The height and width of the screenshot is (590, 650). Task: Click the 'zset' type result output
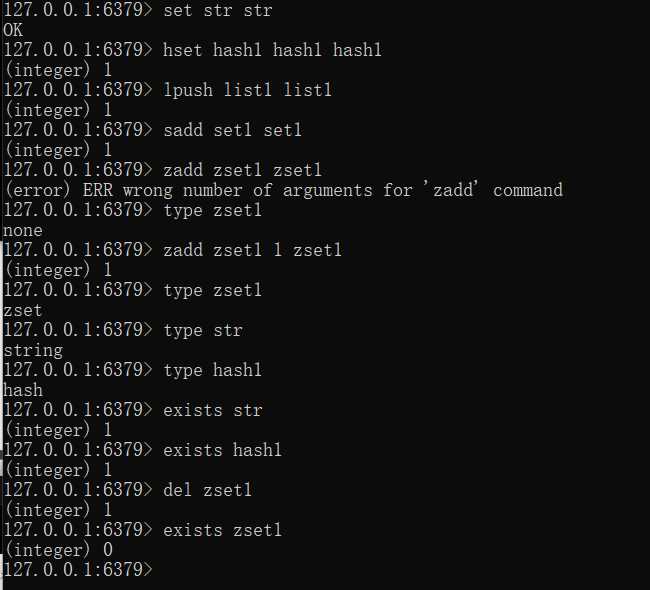coord(23,310)
